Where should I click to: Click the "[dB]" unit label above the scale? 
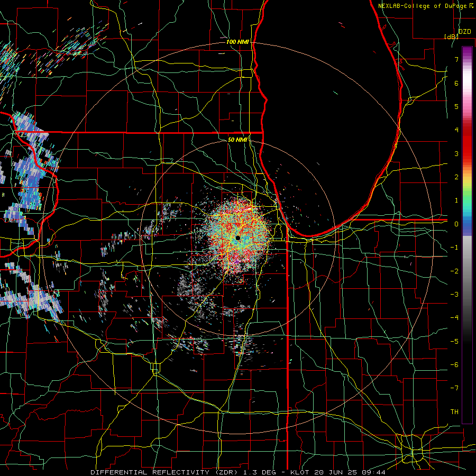click(451, 36)
